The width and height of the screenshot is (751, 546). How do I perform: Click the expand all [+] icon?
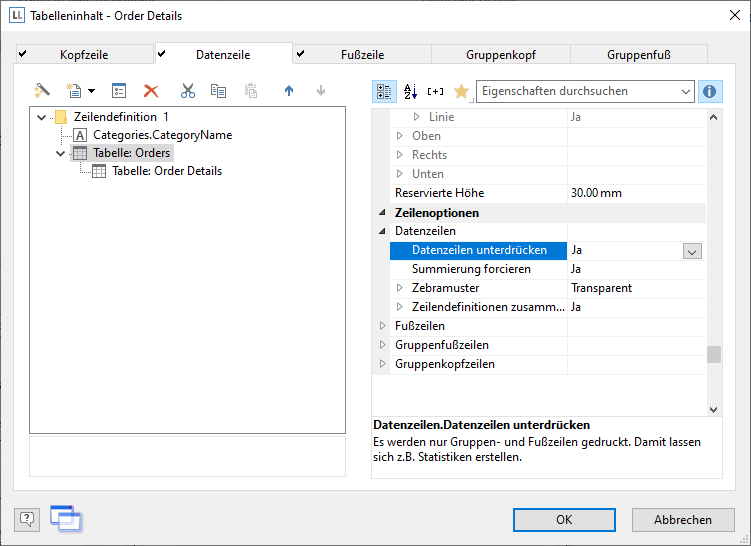[435, 92]
